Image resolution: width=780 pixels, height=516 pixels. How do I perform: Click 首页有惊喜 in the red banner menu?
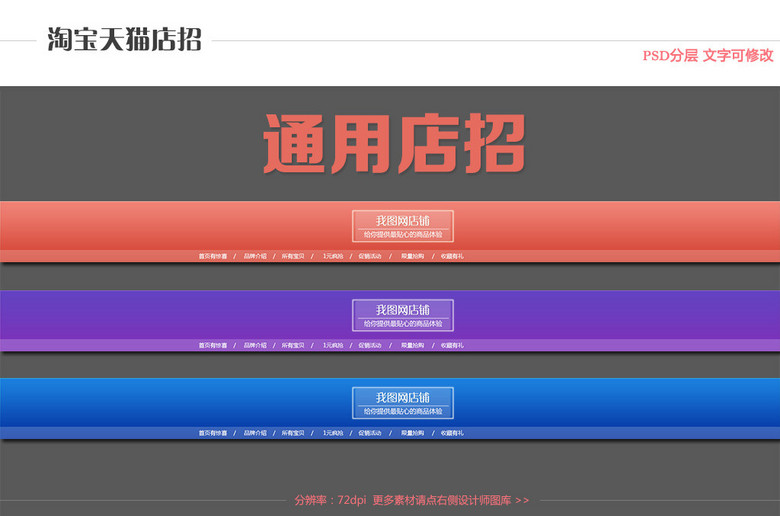[x=212, y=256]
